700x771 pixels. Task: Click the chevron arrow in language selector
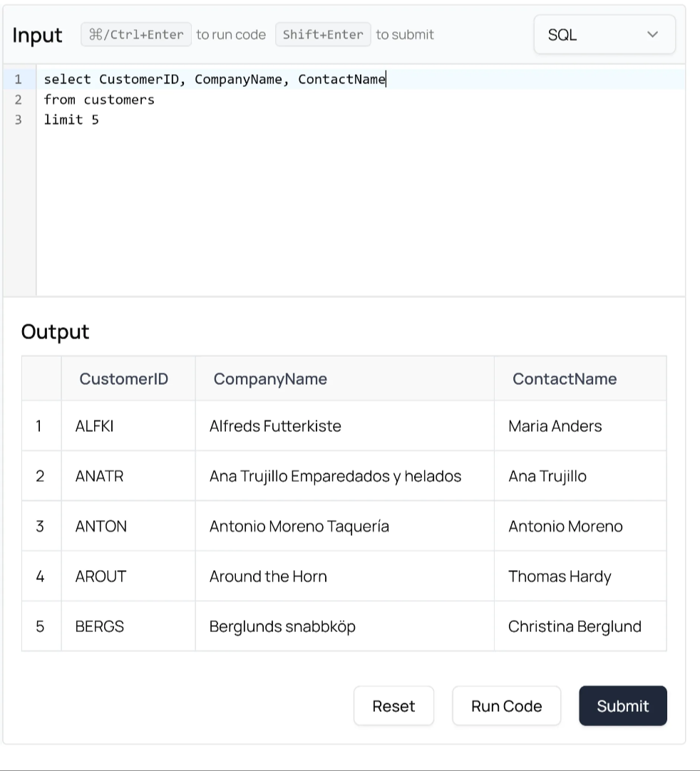point(652,34)
